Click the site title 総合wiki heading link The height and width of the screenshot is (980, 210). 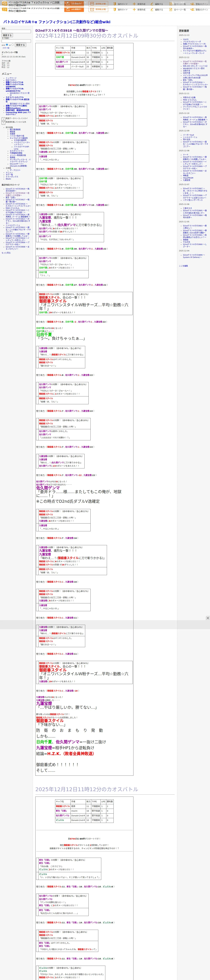click(x=57, y=22)
